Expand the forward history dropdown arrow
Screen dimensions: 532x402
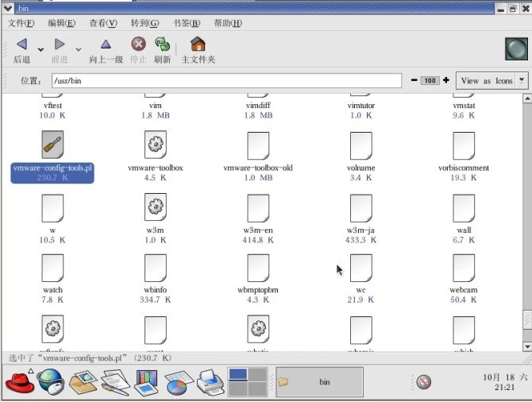pos(78,49)
